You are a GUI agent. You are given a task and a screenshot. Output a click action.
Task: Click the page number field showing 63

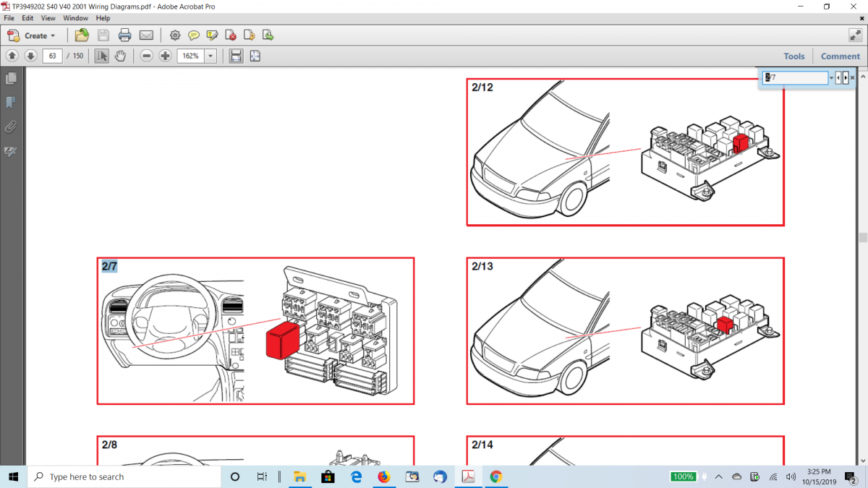[52, 56]
